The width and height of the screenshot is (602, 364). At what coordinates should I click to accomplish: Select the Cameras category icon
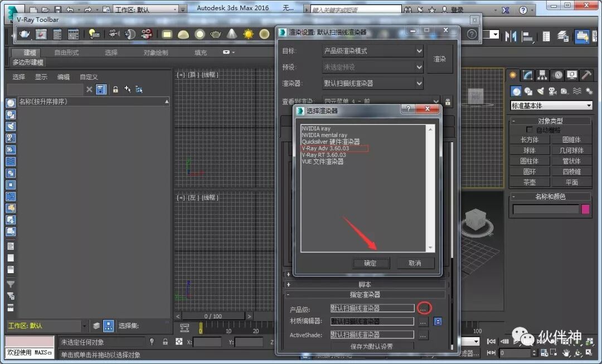coord(552,91)
